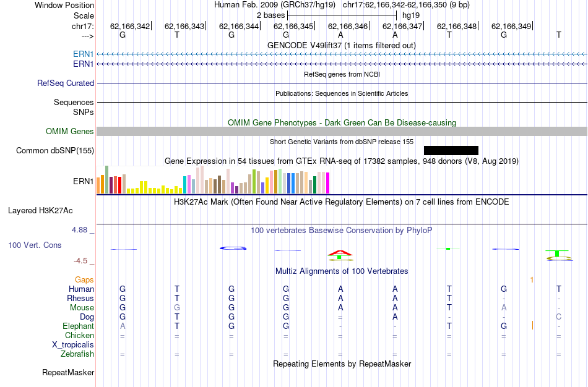Image resolution: width=588 pixels, height=387 pixels.
Task: Click the Zebrafish species label
Action: point(77,354)
